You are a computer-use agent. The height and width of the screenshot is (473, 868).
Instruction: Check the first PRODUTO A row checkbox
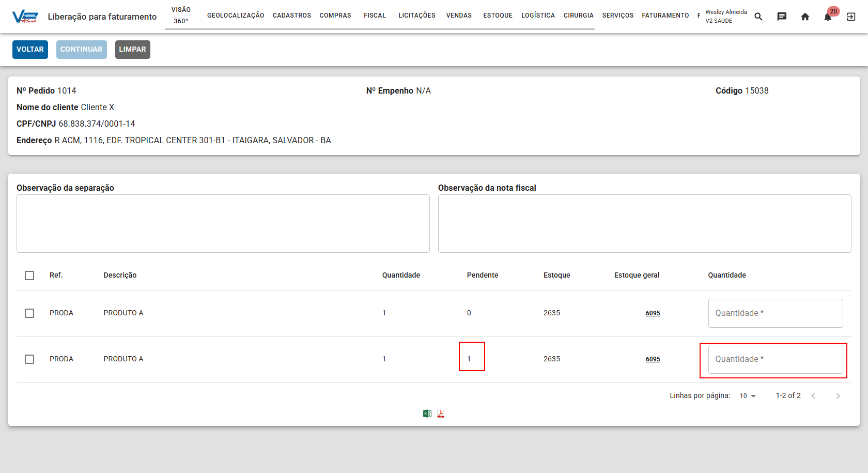tap(29, 313)
